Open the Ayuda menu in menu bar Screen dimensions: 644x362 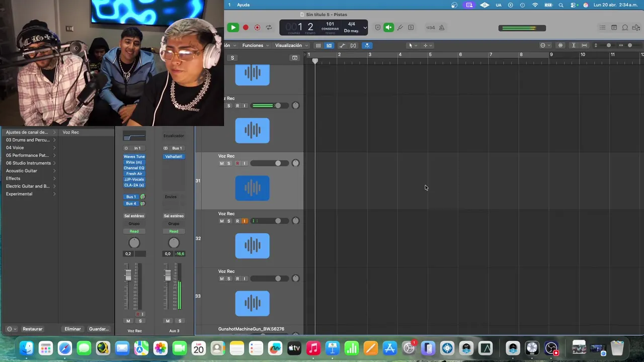243,5
